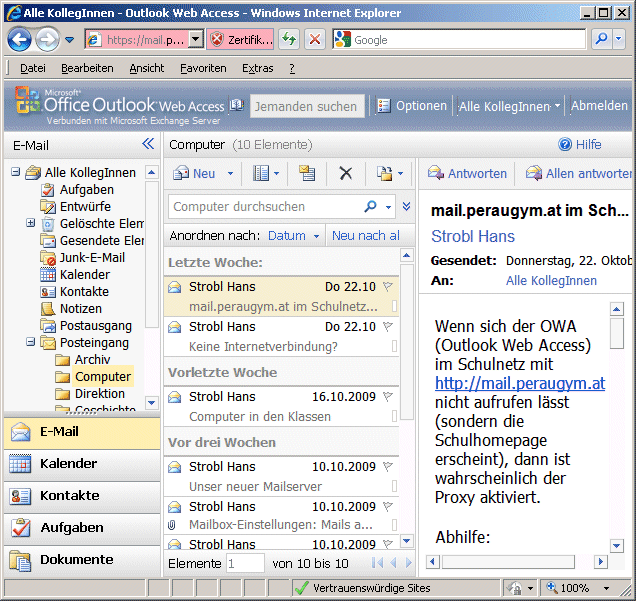Open the Datum sort order dropdown

tap(317, 236)
